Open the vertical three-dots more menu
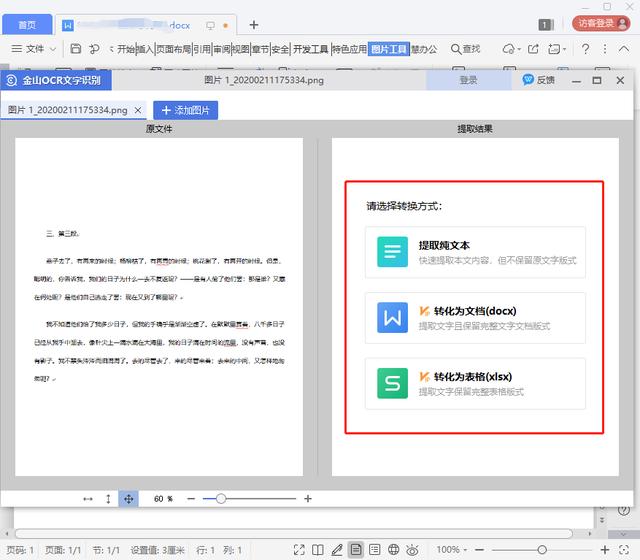 605,49
